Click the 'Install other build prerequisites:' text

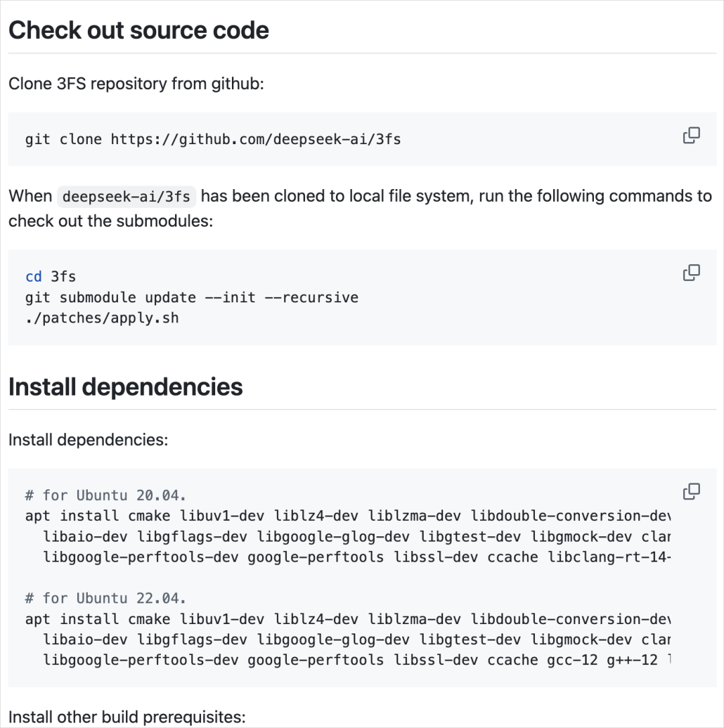click(127, 717)
